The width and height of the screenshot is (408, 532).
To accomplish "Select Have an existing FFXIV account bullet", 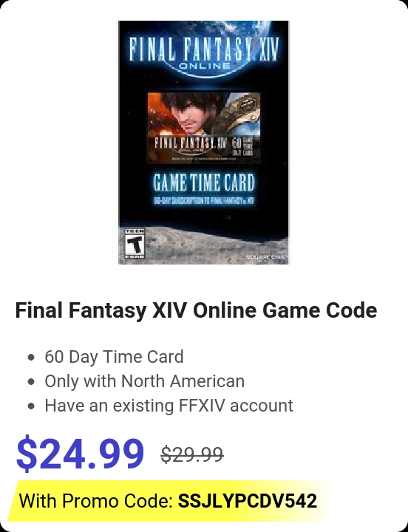I will point(169,406).
